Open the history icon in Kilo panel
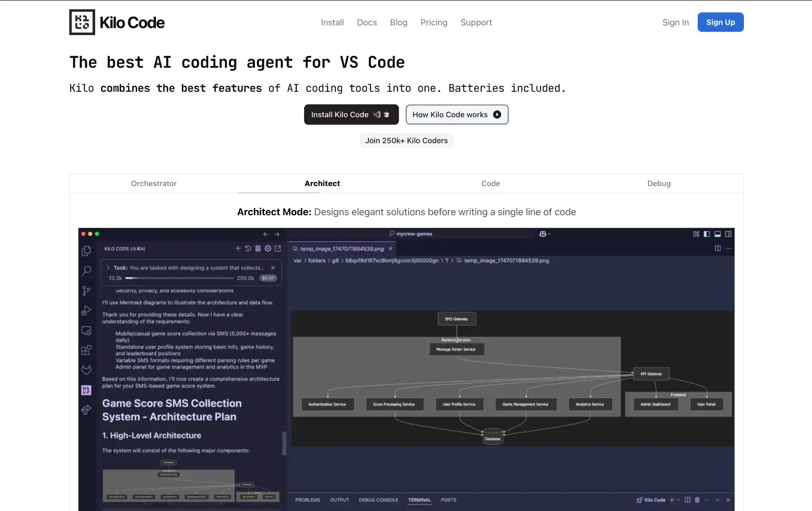This screenshot has height=511, width=812. click(248, 249)
